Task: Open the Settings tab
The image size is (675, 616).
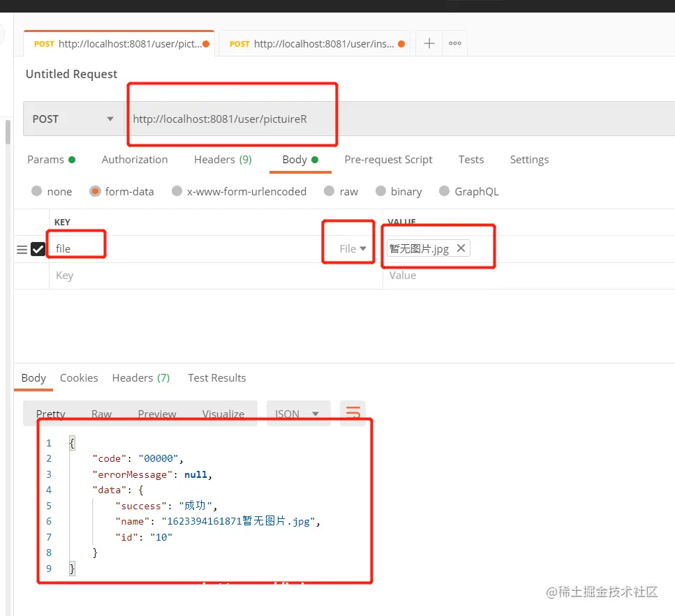Action: (529, 160)
